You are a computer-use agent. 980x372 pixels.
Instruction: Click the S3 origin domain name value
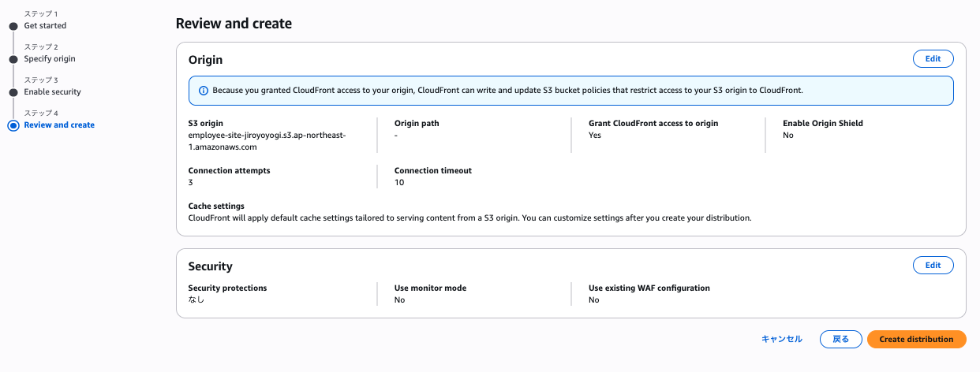point(267,141)
